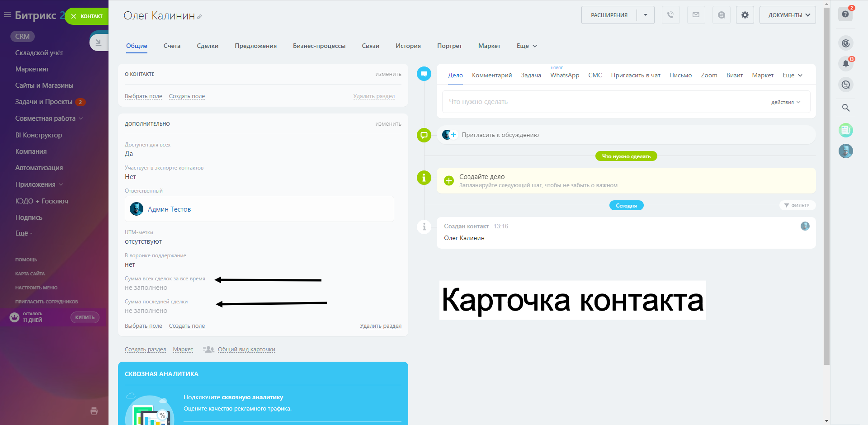Click the author avatar on Создан контакт entry
868x425 pixels.
tap(805, 226)
